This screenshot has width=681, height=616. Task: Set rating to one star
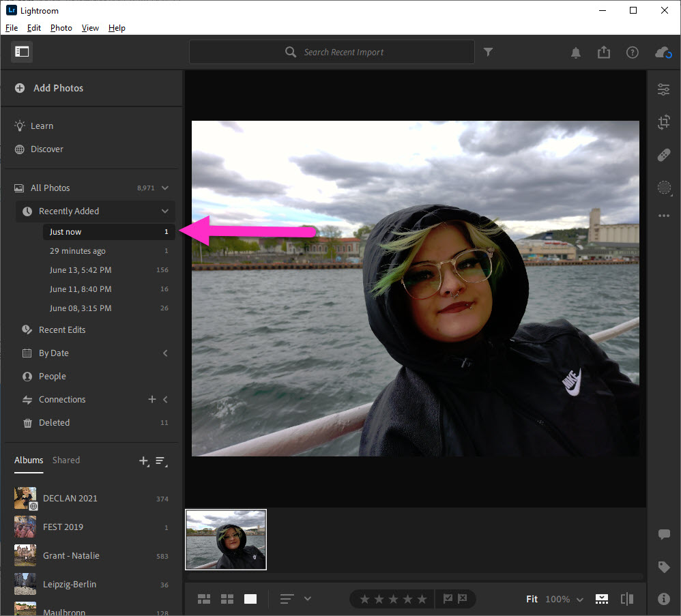pos(365,599)
